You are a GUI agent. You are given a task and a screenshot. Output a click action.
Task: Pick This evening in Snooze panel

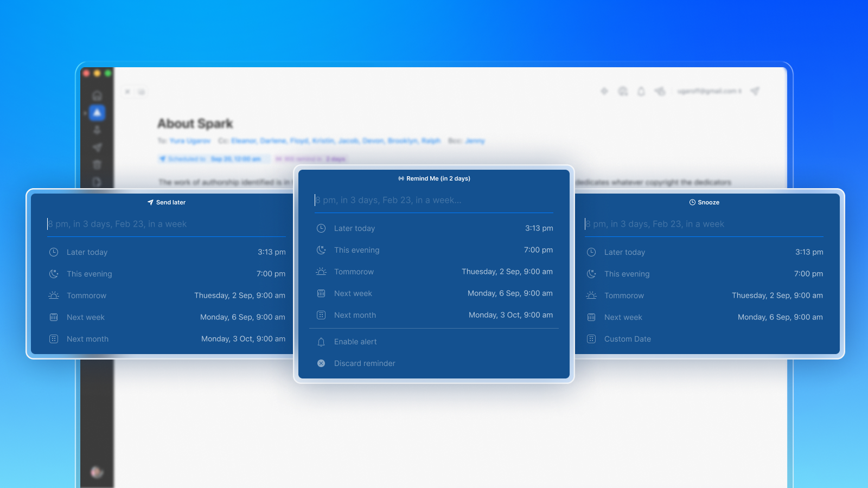[x=704, y=274]
